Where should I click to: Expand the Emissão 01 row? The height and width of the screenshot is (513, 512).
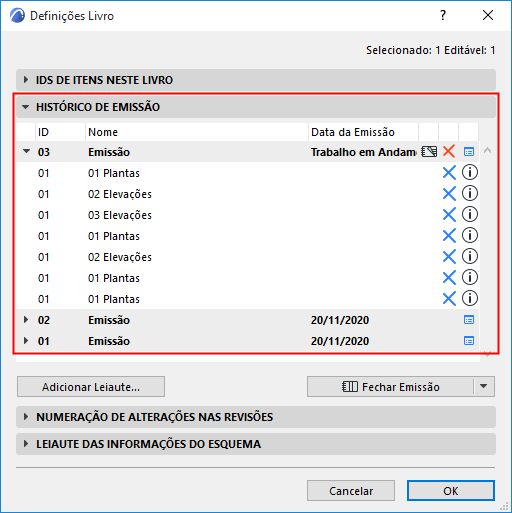click(26, 341)
